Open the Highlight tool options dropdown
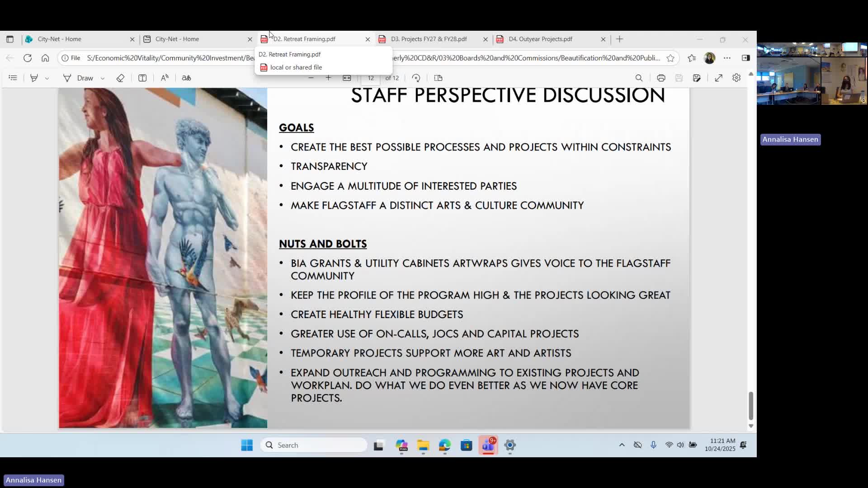The image size is (868, 488). coord(47,78)
